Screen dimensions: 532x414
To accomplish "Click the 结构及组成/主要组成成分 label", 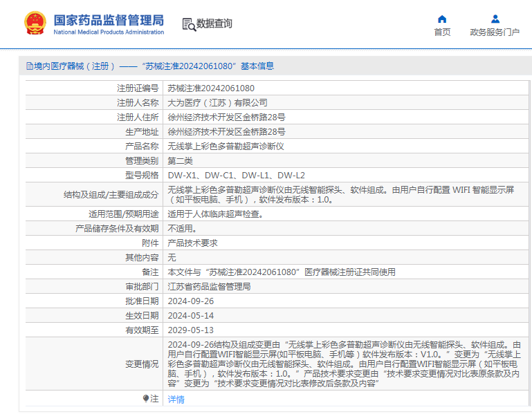I will 111,195.
